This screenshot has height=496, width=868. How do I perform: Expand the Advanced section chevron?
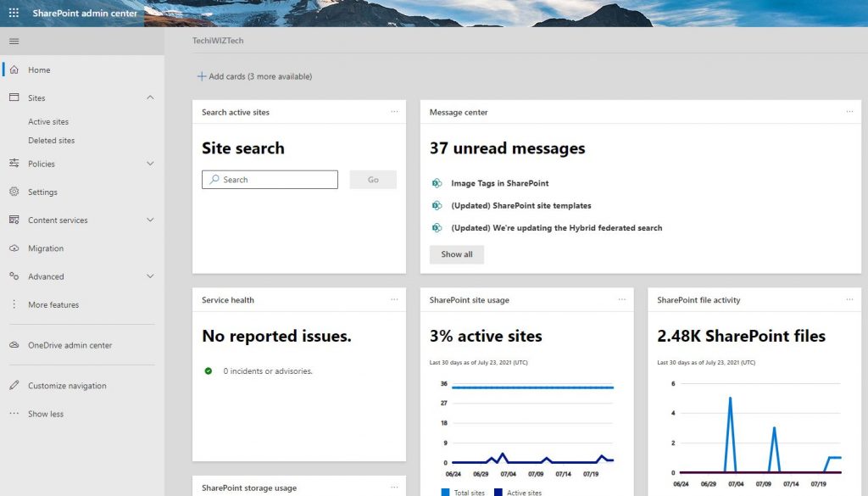pyautogui.click(x=150, y=276)
